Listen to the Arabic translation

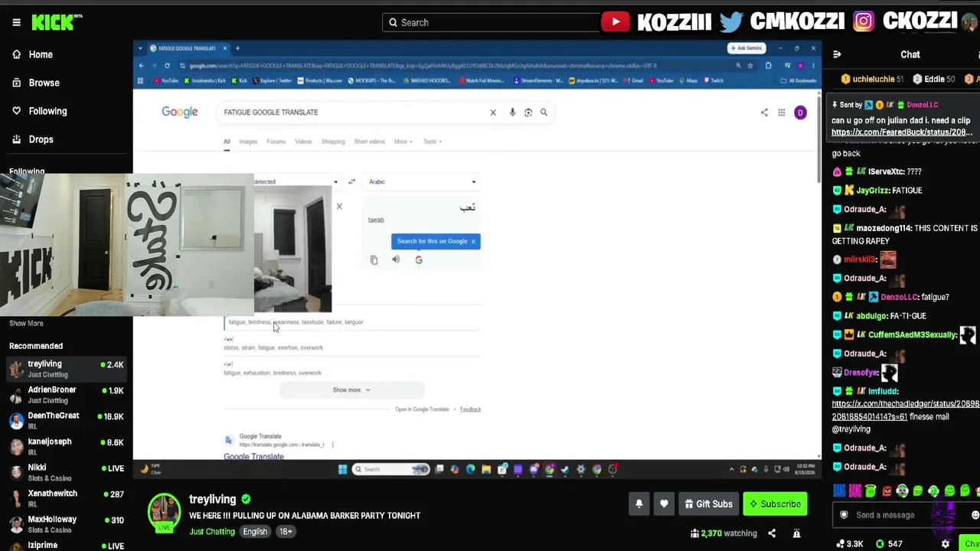[396, 260]
